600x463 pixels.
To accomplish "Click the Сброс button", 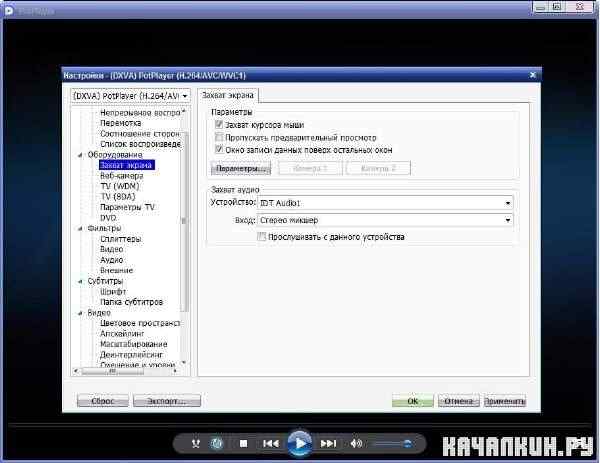I will coord(103,401).
